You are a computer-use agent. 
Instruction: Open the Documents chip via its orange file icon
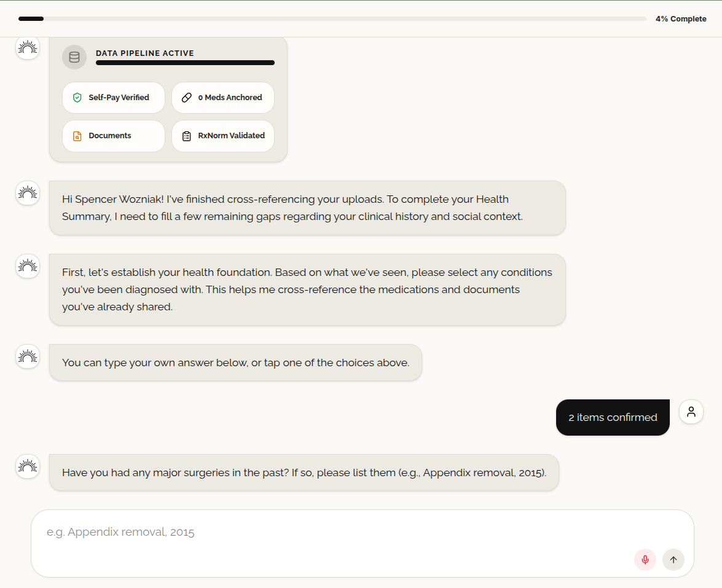click(x=77, y=136)
